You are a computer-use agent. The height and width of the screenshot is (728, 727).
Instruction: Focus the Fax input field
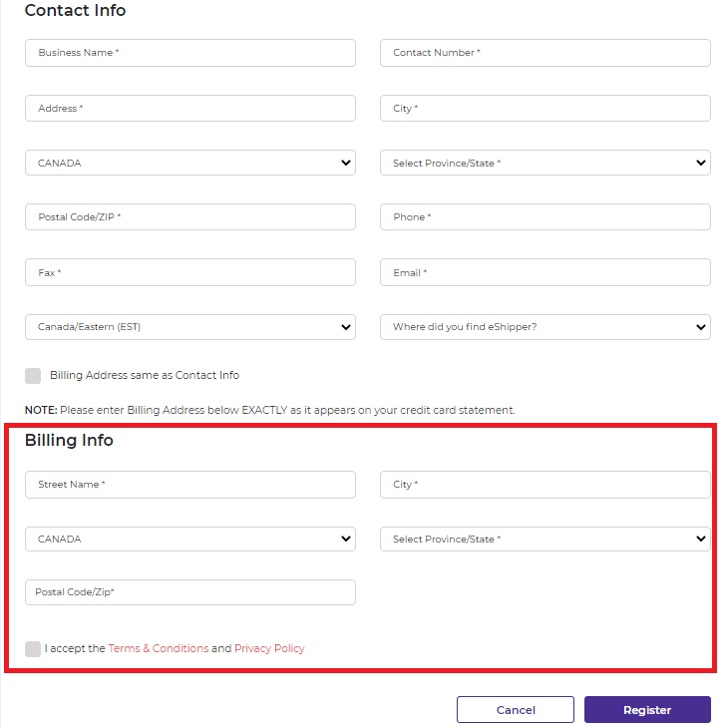(189, 272)
